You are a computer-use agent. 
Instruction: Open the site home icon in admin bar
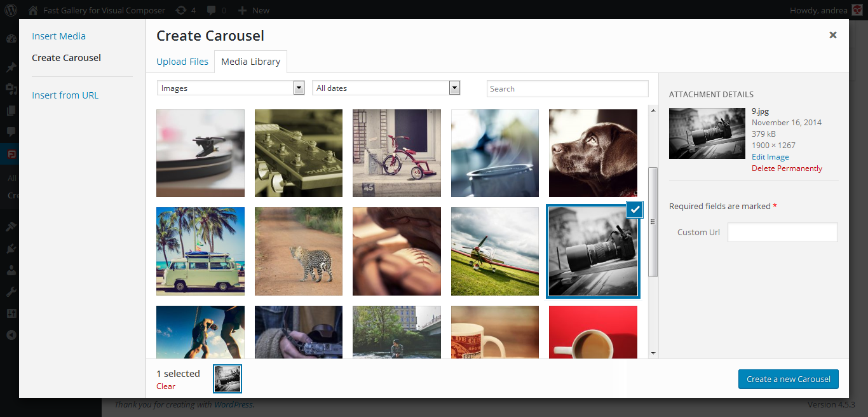click(33, 10)
